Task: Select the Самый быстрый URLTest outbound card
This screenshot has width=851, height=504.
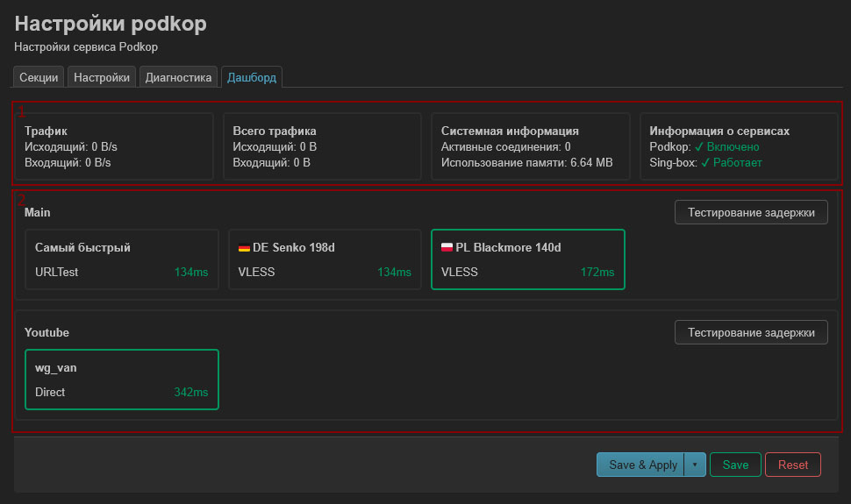Action: pyautogui.click(x=121, y=259)
